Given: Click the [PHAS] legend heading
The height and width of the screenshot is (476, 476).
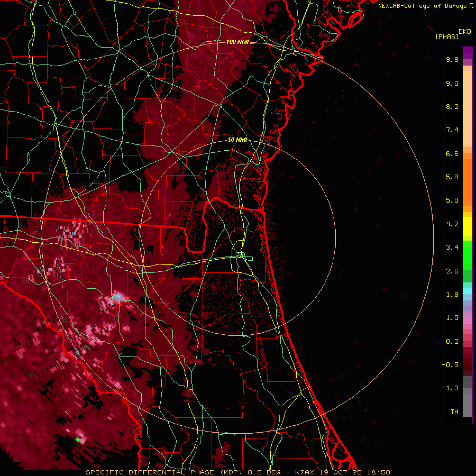Looking at the screenshot, I should pos(447,36).
